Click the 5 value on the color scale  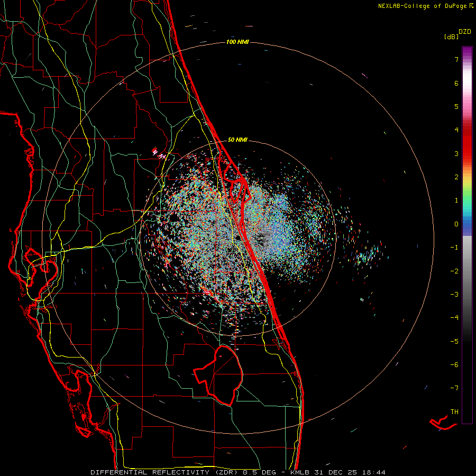[456, 106]
